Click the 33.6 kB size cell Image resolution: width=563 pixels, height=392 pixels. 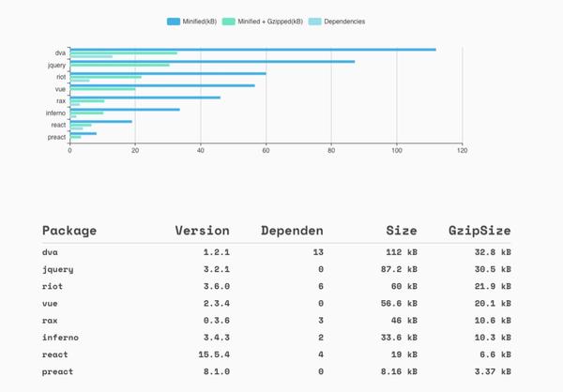pos(400,338)
